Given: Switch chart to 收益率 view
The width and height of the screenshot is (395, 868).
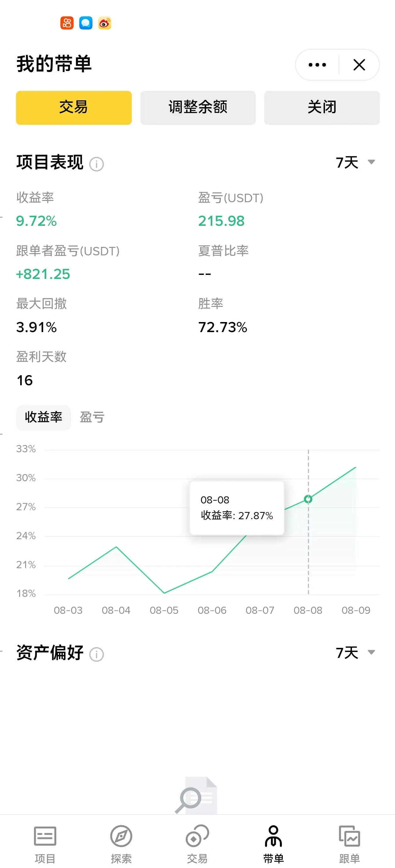Looking at the screenshot, I should [x=43, y=418].
